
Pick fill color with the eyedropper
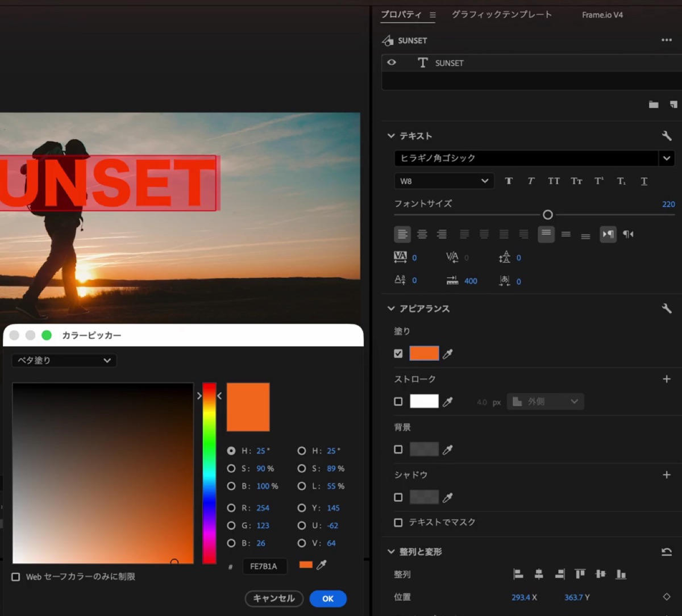tap(448, 353)
